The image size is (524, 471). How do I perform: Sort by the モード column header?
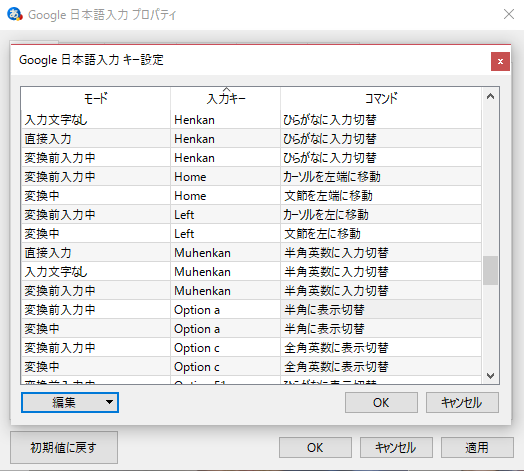coord(96,99)
